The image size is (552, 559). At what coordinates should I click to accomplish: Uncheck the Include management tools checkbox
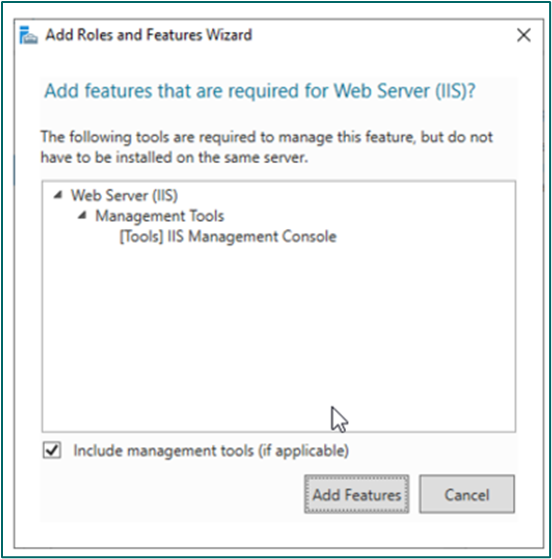(52, 450)
